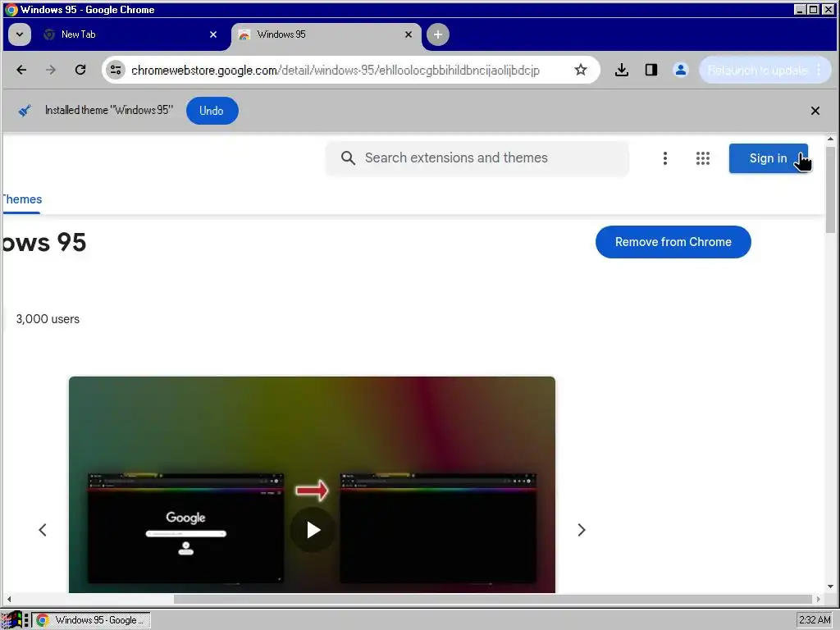Click the vertical scrollbar thumb
840x630 pixels.
830,189
